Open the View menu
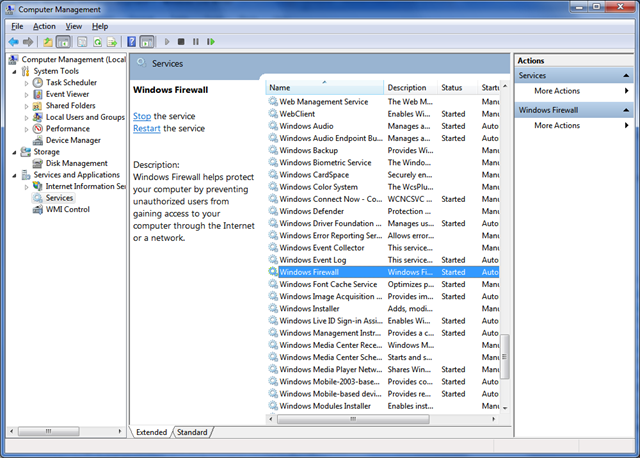The image size is (640, 458). [x=73, y=27]
